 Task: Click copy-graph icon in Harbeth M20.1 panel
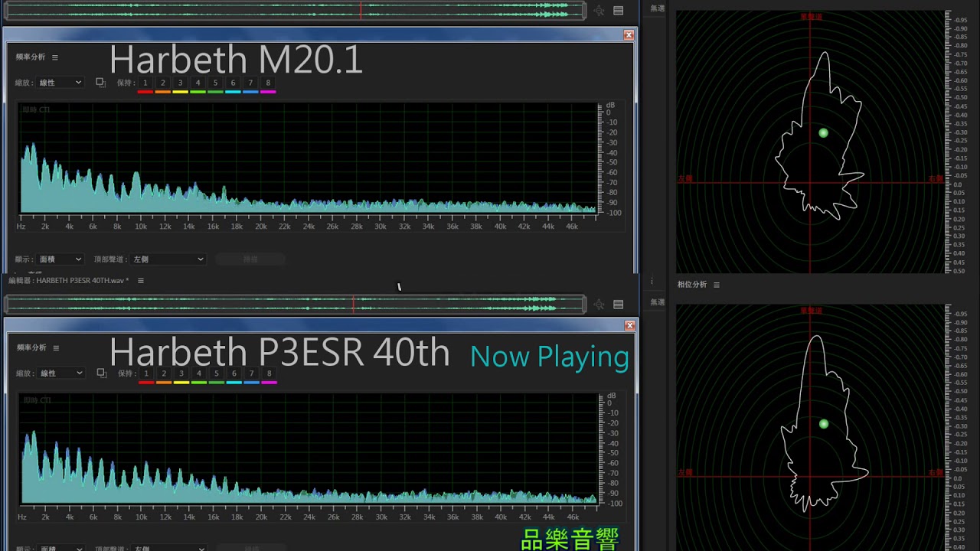(x=100, y=83)
